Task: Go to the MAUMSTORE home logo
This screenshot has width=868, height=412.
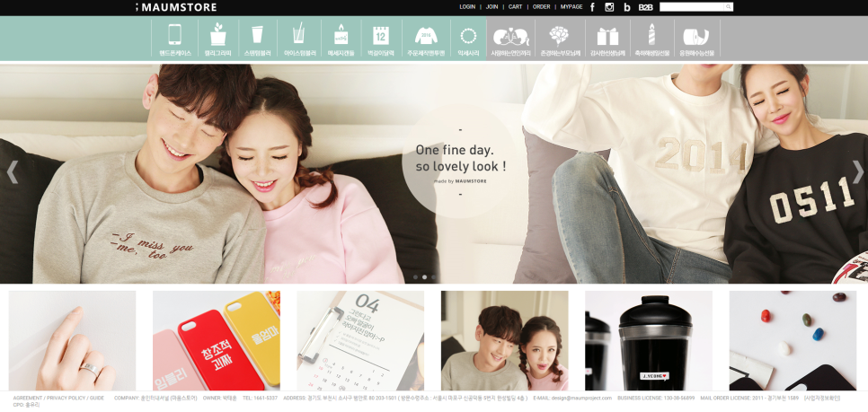Action: coord(176,7)
